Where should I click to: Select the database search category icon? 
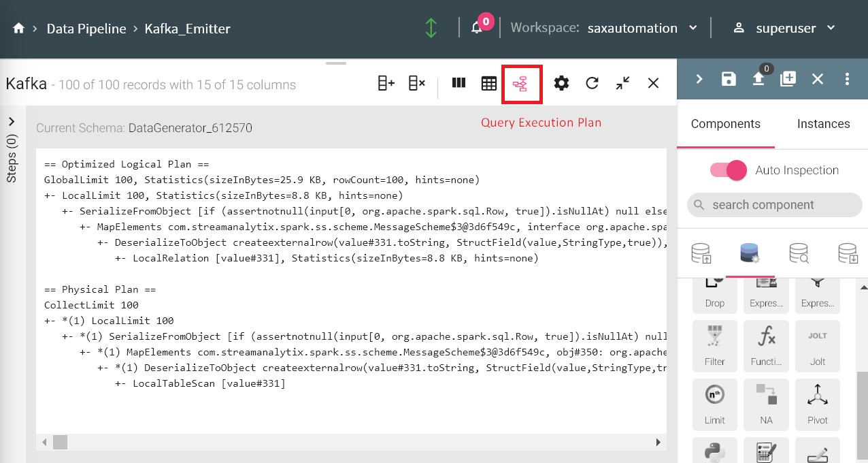point(799,254)
